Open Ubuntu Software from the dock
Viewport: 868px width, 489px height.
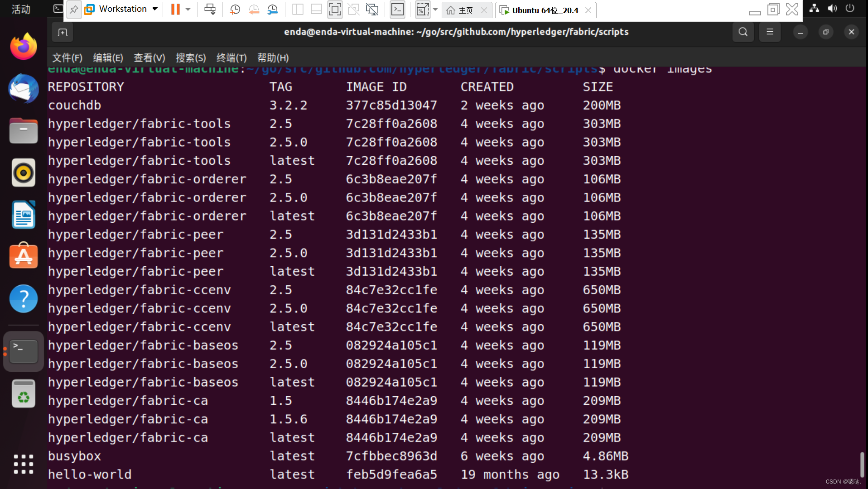(24, 256)
